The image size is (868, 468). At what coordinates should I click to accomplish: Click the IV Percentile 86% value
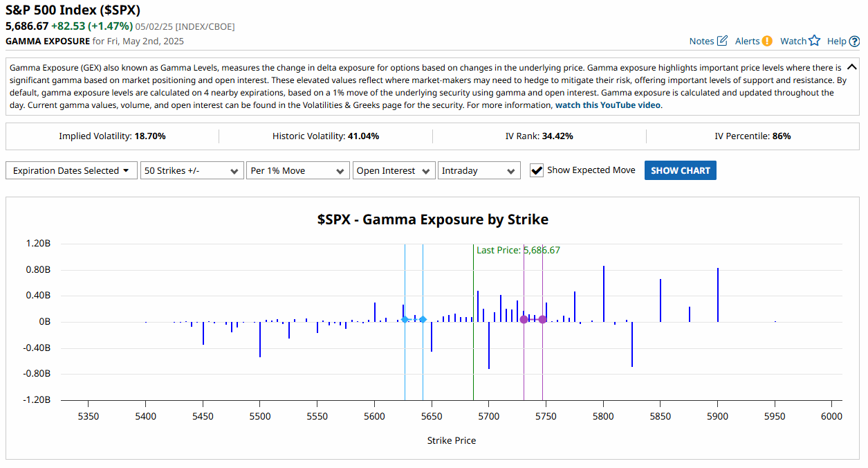pos(782,136)
